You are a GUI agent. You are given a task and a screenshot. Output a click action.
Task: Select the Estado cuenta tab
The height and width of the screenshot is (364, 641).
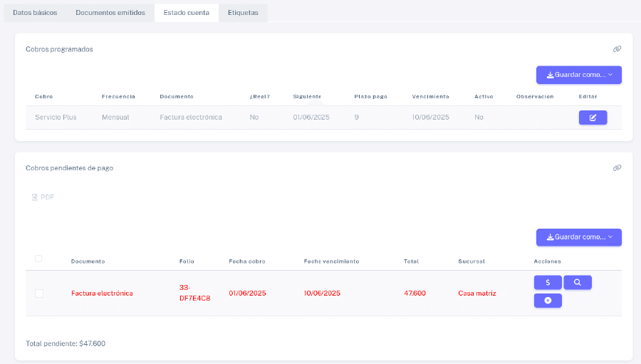tap(186, 13)
